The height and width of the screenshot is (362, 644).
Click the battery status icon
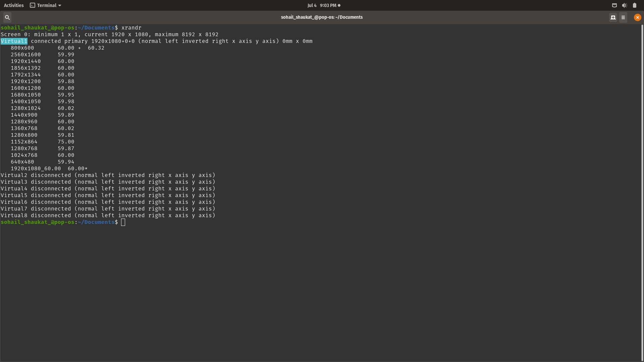click(635, 5)
